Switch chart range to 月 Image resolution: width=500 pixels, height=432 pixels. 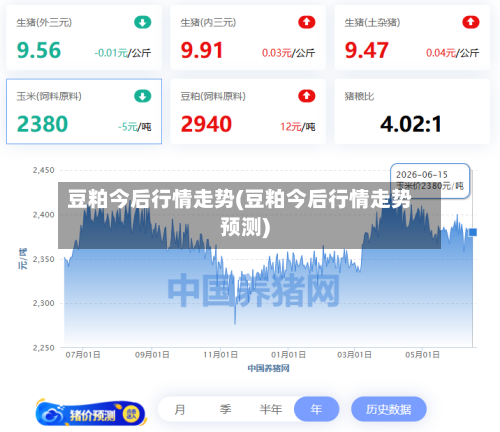click(x=180, y=409)
